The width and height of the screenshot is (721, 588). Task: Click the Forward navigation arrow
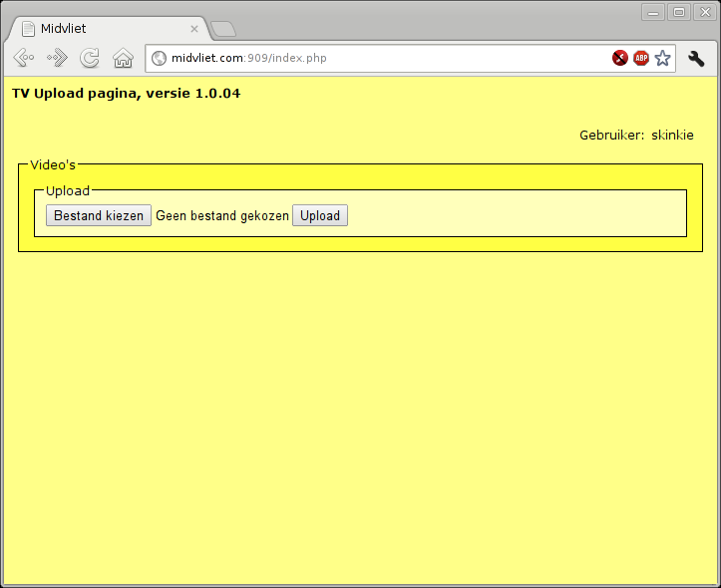(x=57, y=58)
